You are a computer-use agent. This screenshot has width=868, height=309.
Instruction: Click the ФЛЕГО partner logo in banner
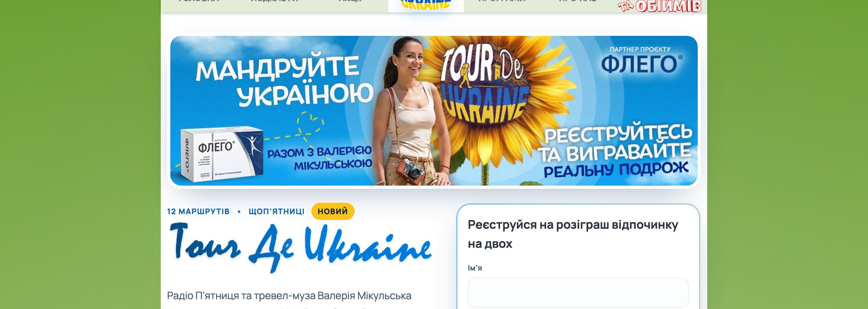click(642, 64)
